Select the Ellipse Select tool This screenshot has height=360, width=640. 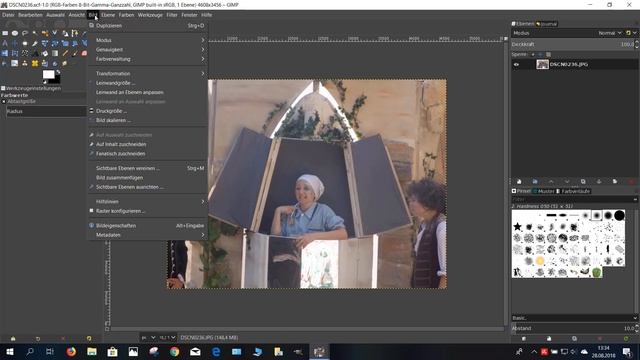pyautogui.click(x=15, y=33)
